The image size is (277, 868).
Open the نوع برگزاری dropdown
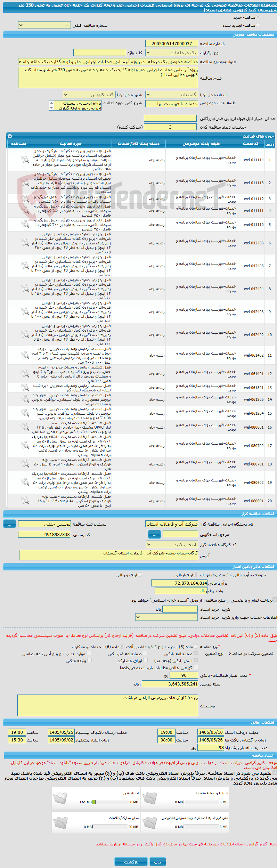tap(171, 53)
